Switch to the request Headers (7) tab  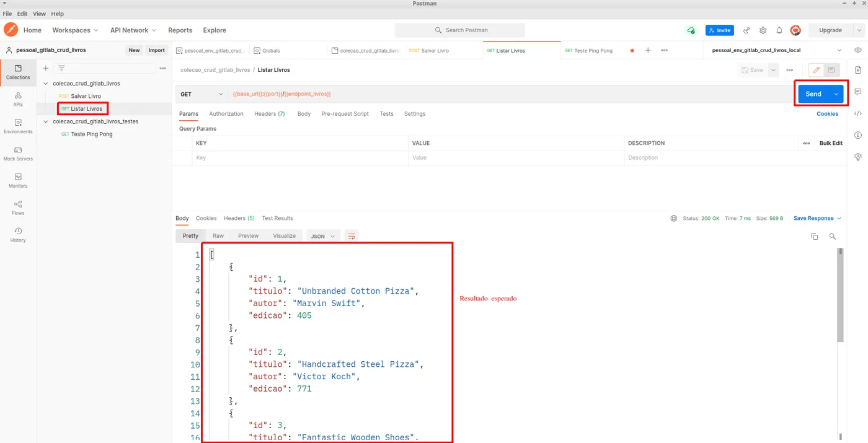pos(270,114)
